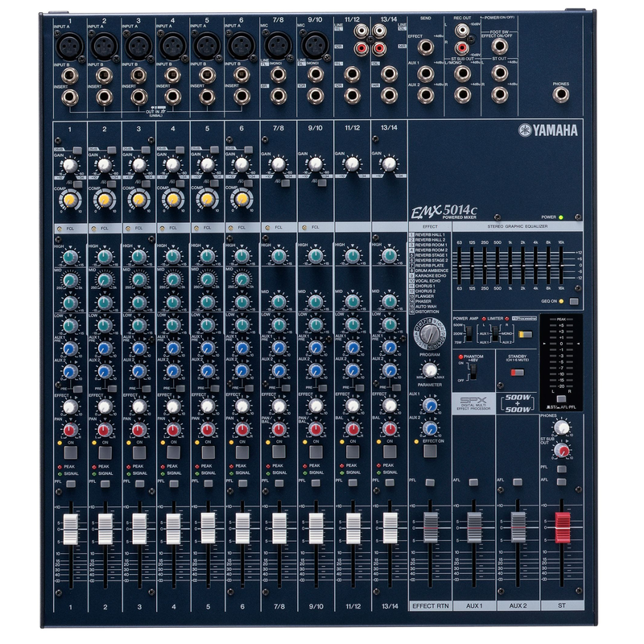Click the channel 1 mid frequency sweep knob

click(70, 280)
